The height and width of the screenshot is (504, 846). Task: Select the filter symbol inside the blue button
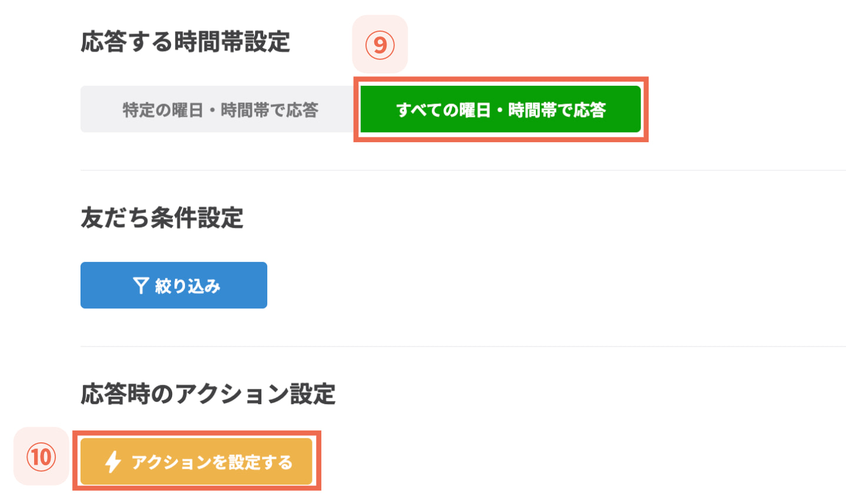coord(140,285)
